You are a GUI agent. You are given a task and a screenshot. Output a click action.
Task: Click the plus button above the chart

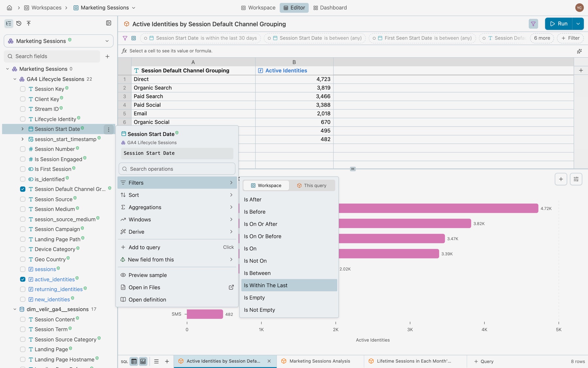561,179
